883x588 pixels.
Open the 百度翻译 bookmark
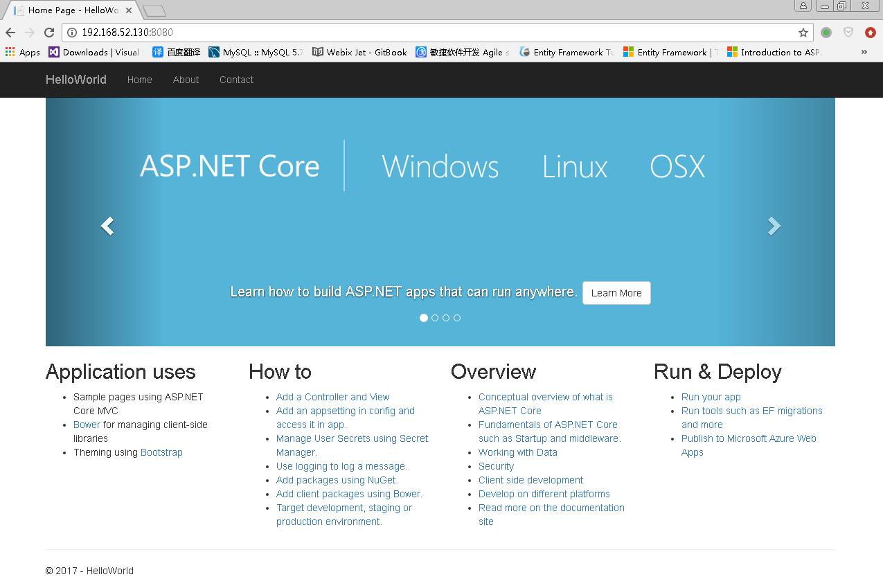tap(177, 52)
